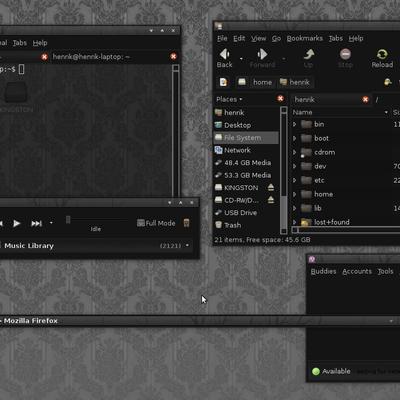Close the Places side pane

point(280,99)
